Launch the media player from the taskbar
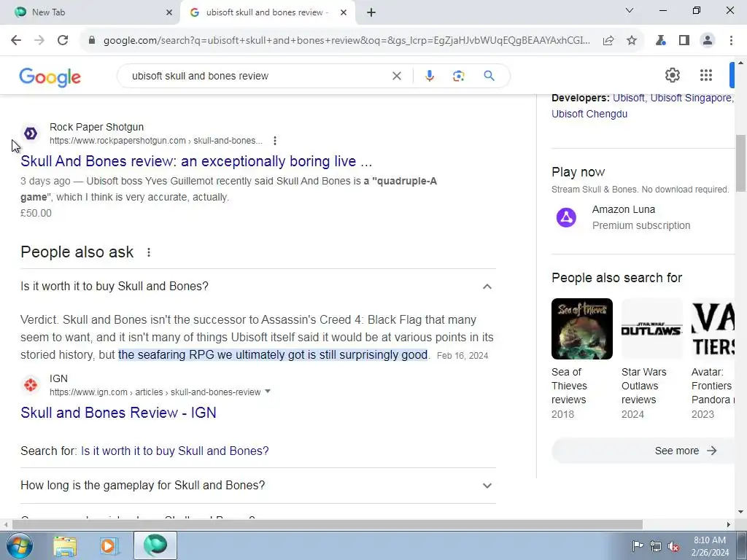This screenshot has width=747, height=560. 109,546
